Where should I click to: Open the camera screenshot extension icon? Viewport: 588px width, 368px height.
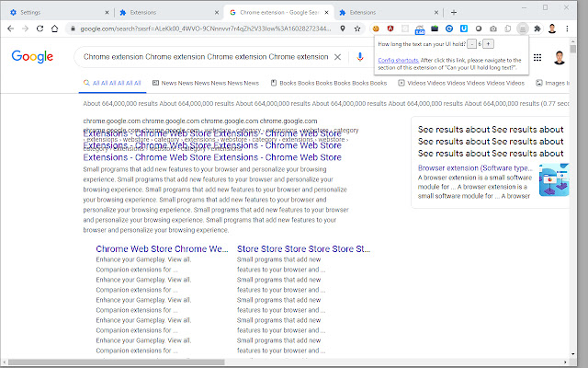pyautogui.click(x=493, y=29)
